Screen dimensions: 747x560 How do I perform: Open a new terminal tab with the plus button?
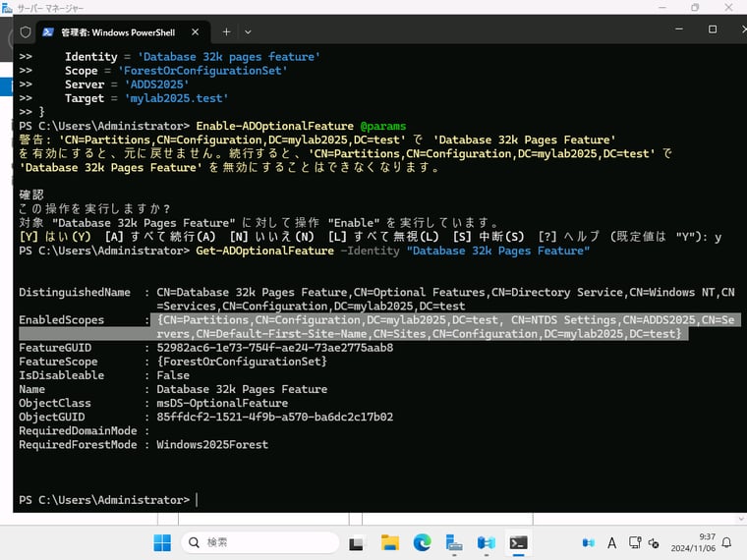pos(226,31)
